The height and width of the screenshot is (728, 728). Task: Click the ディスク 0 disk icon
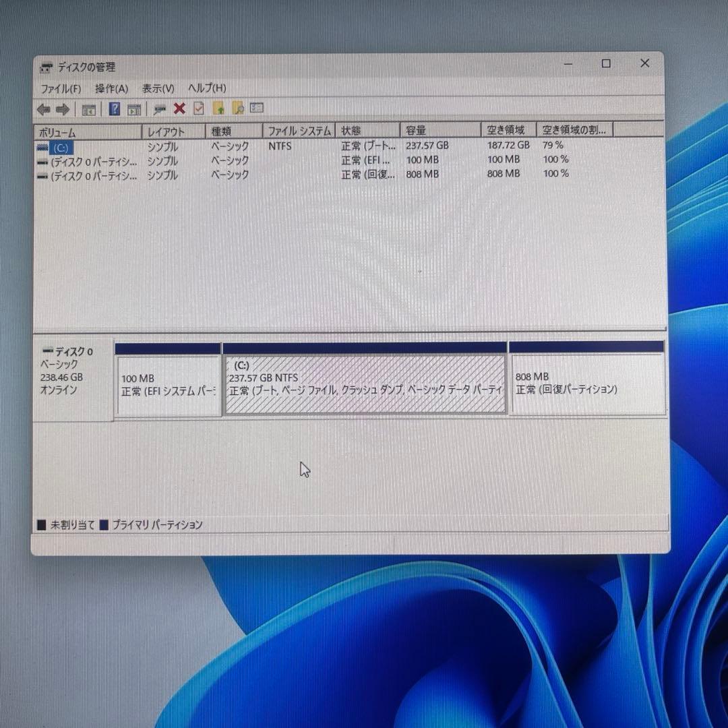(47, 351)
